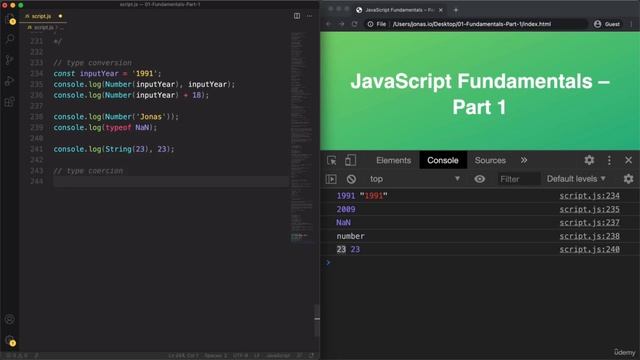Click the '// type coercion' comment
640x360 pixels.
(x=88, y=171)
